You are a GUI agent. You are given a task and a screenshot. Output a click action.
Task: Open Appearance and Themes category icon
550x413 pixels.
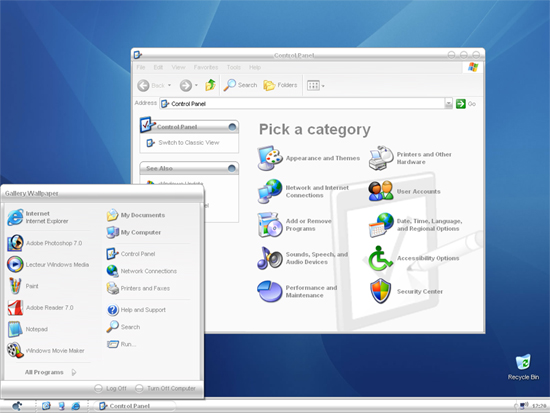270,158
